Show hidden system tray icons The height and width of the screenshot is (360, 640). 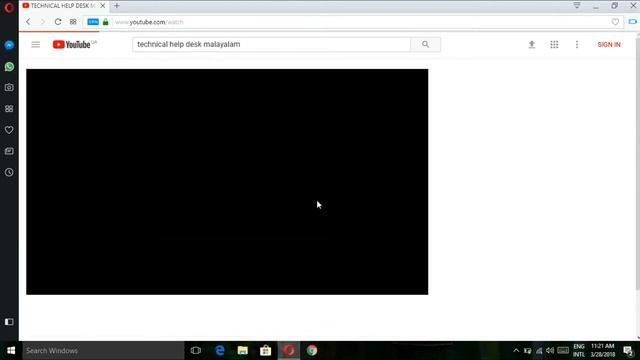pyautogui.click(x=516, y=351)
